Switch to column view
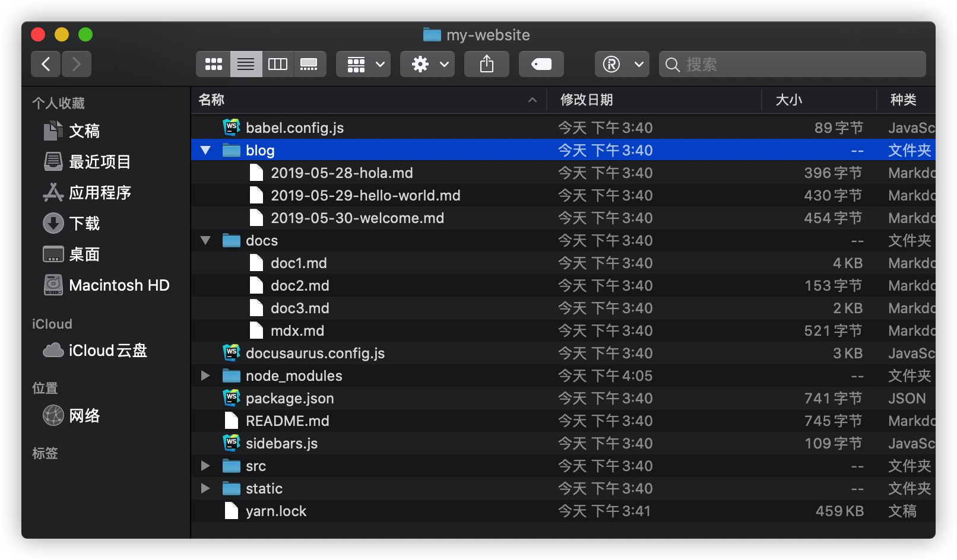Image resolution: width=957 pixels, height=560 pixels. (278, 64)
